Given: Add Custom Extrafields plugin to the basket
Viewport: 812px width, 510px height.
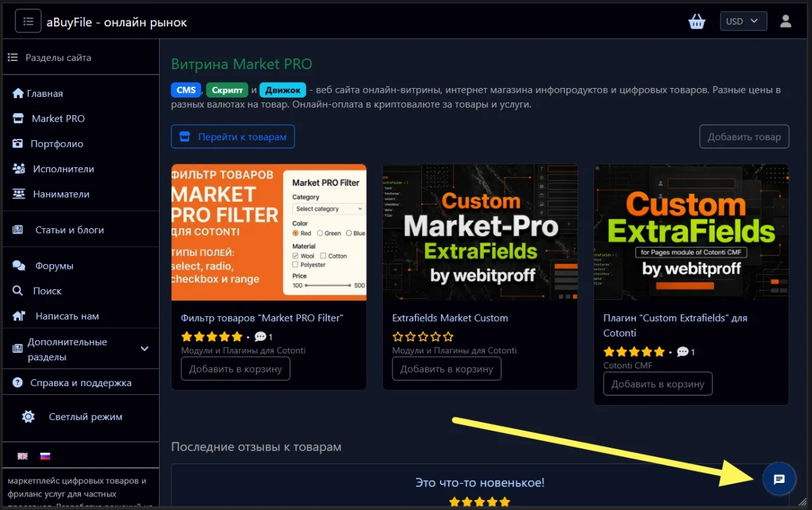Looking at the screenshot, I should click(658, 384).
